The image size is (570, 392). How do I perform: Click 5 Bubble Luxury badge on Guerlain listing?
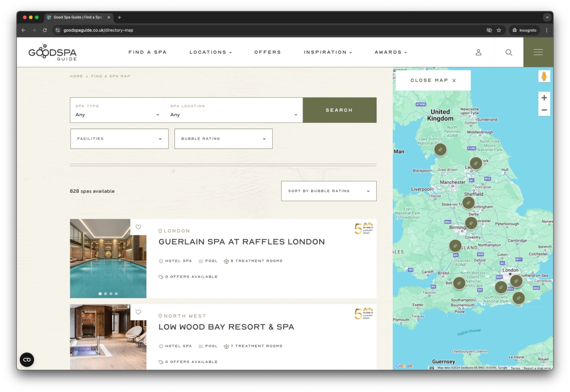coord(364,228)
